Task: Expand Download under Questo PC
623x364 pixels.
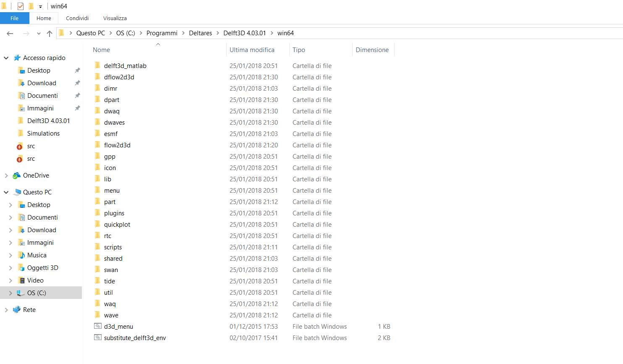Action: point(10,230)
